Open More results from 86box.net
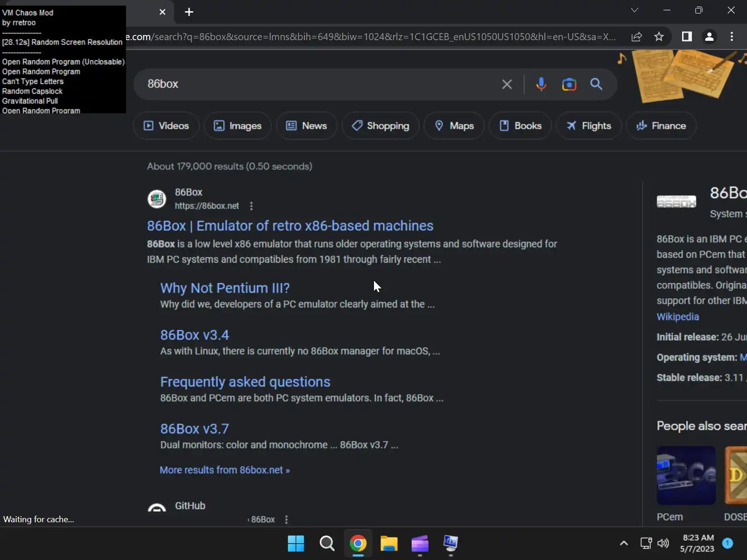 pyautogui.click(x=225, y=470)
